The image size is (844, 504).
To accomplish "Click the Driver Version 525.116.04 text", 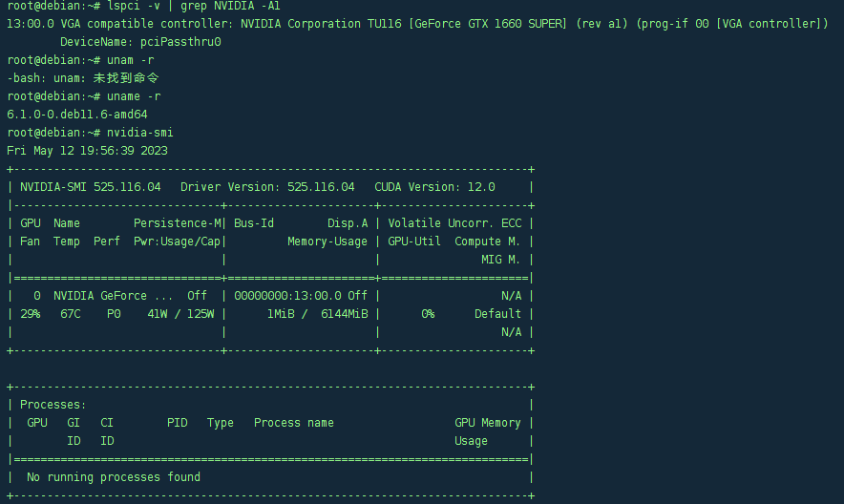I will [267, 187].
